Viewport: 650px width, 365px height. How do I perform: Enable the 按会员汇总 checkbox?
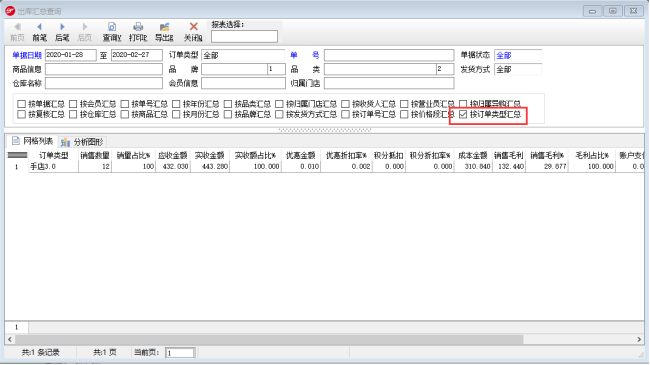pyautogui.click(x=73, y=104)
